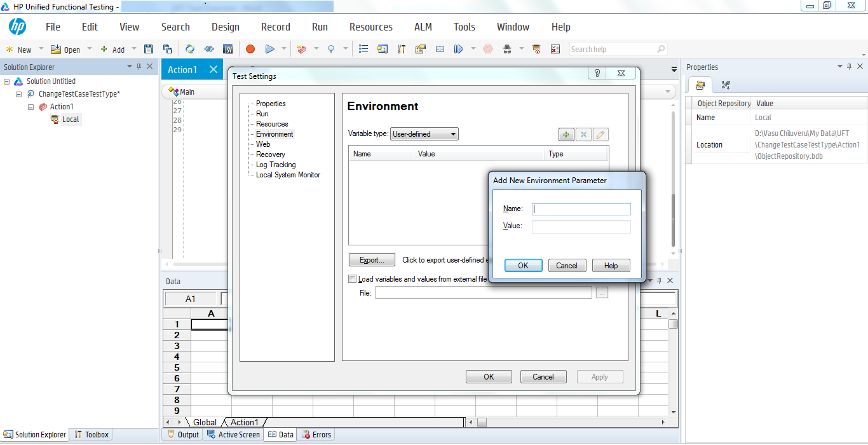Click the chain link connection toolbar icon

208,49
